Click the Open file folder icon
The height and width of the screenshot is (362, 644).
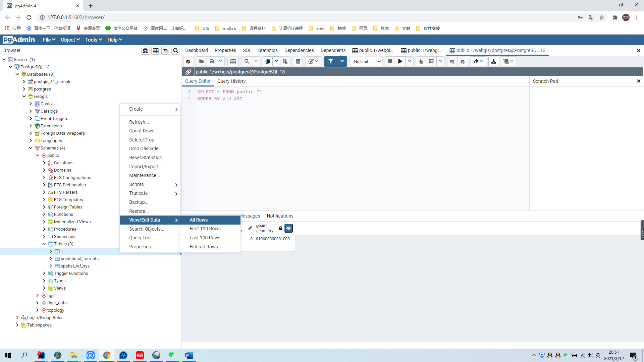(201, 61)
